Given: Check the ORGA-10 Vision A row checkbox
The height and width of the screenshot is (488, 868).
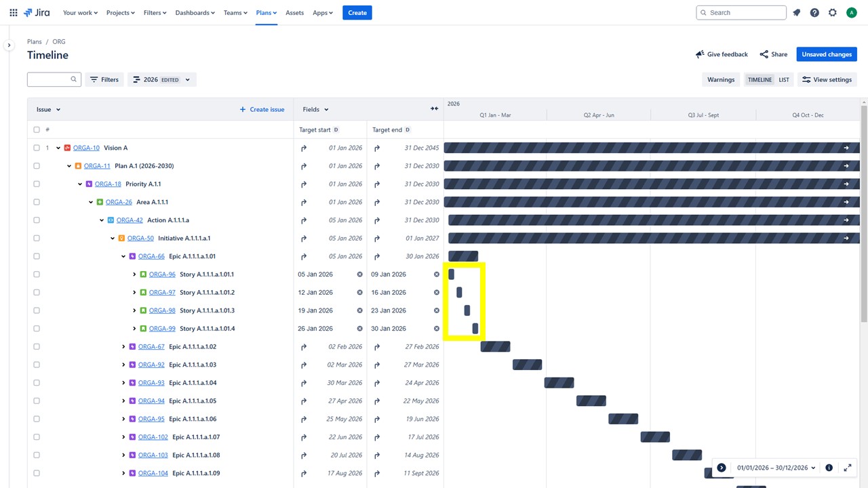Looking at the screenshot, I should coord(37,148).
